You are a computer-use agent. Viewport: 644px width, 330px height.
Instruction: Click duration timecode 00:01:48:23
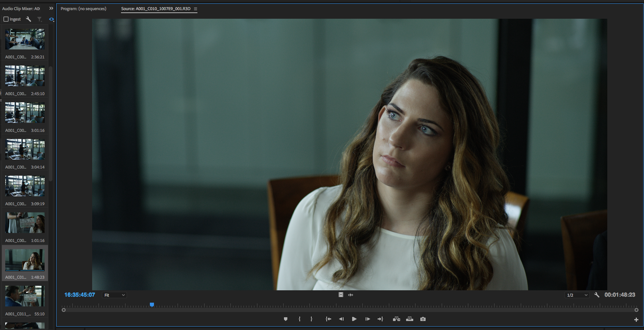coord(620,295)
